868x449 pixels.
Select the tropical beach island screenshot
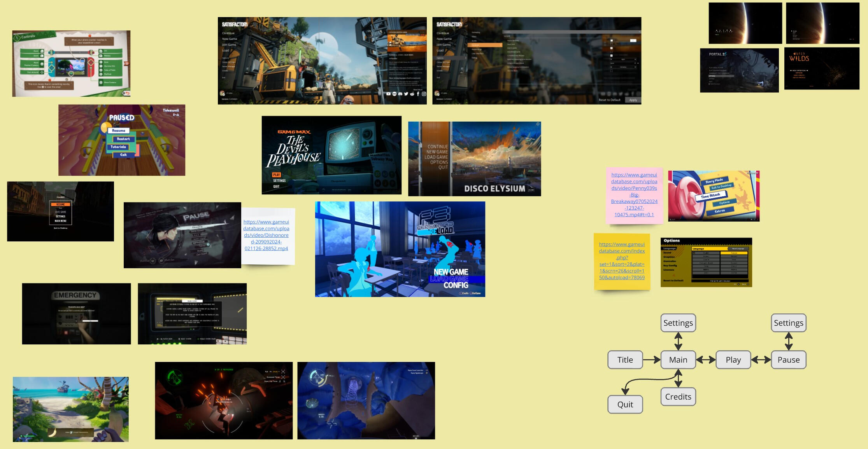[70, 409]
